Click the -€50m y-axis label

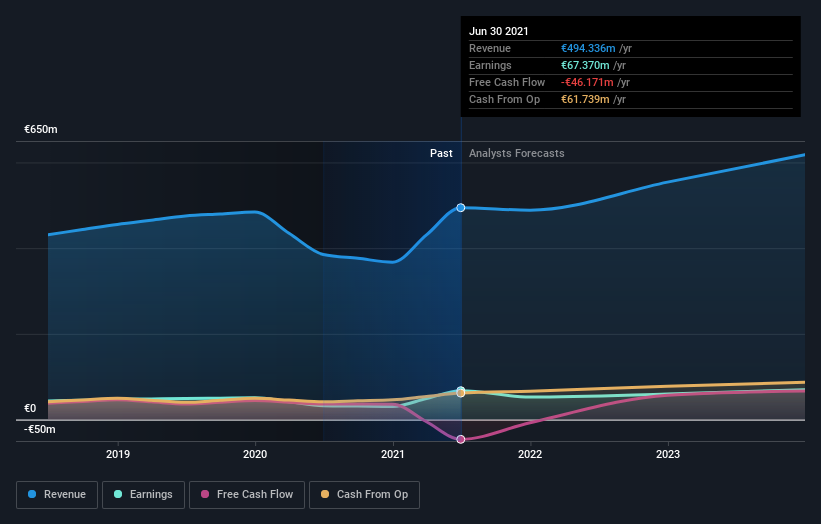coord(40,429)
